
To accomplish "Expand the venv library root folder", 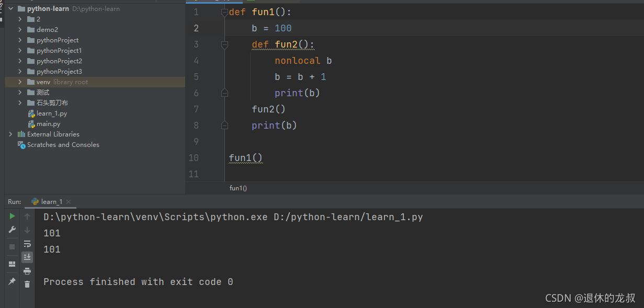I will tap(20, 82).
